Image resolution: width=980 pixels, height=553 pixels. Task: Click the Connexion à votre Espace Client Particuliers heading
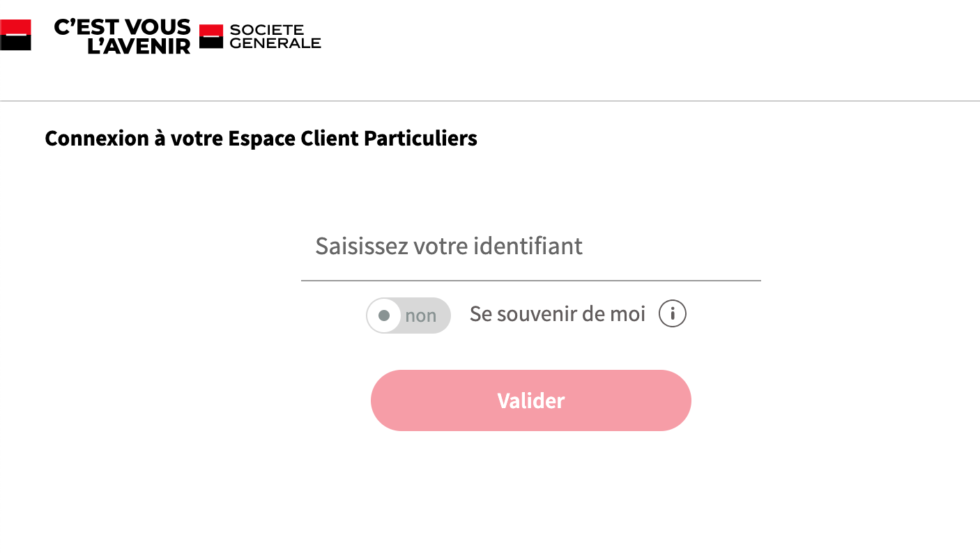point(261,139)
